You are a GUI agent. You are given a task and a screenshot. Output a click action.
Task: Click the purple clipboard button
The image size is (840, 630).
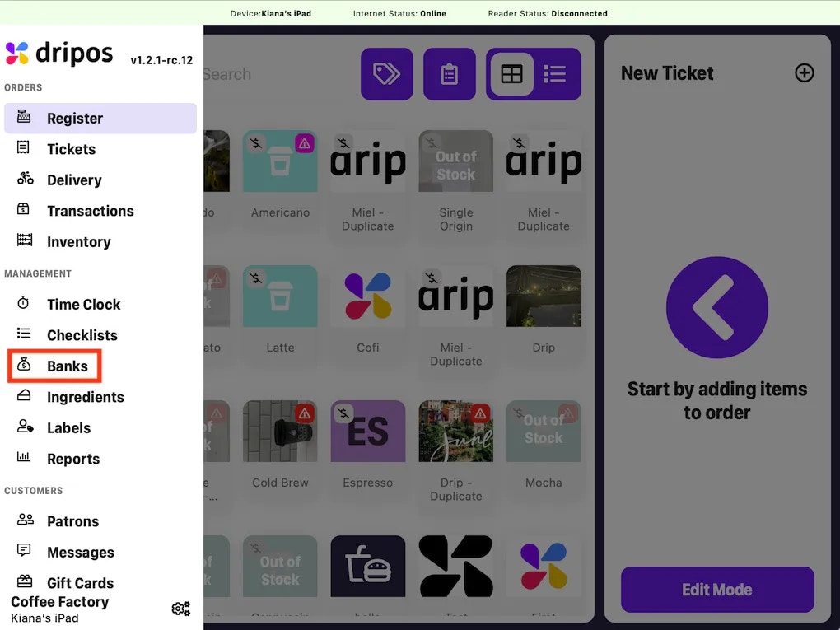(x=450, y=74)
